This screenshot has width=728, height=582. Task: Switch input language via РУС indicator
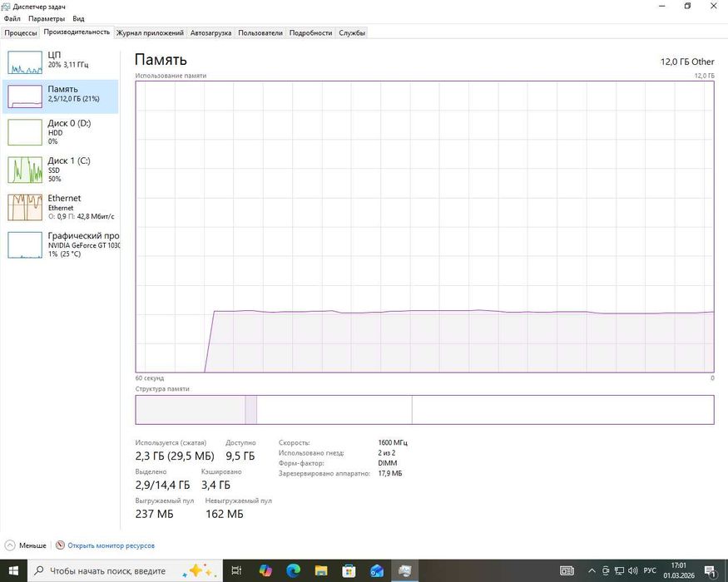pyautogui.click(x=650, y=571)
